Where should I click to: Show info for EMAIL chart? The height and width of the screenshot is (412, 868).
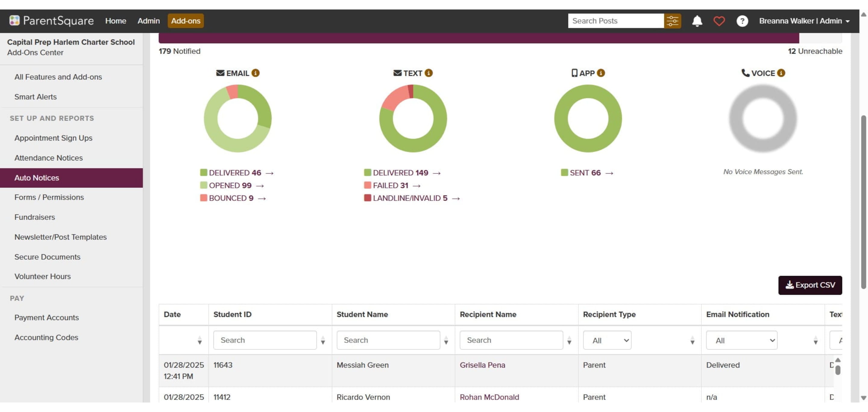[255, 73]
